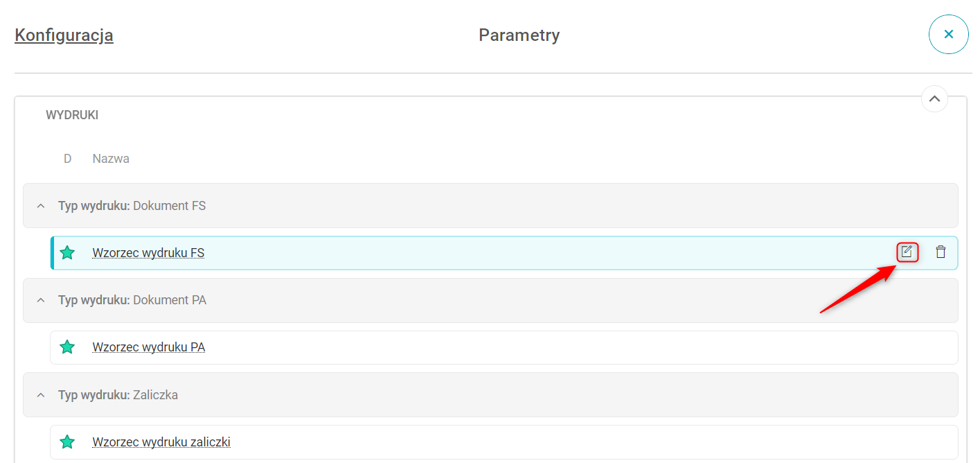980x463 pixels.
Task: Select the Typ wydruku: Dokument FS group row
Action: point(485,206)
